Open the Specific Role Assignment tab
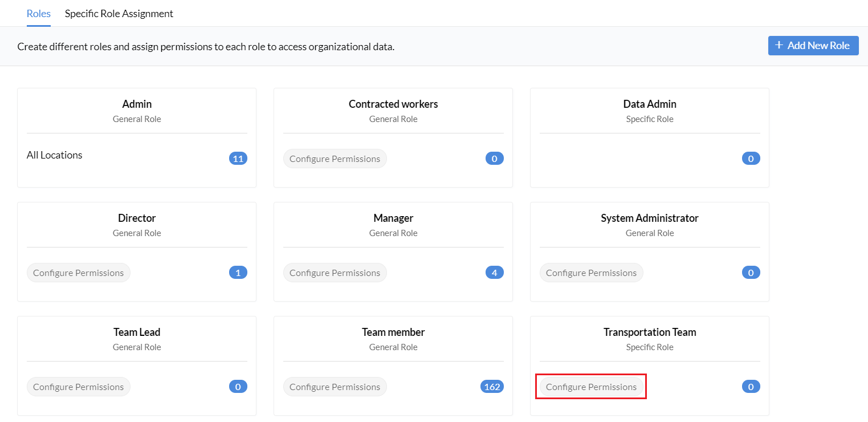The height and width of the screenshot is (422, 868). click(119, 13)
